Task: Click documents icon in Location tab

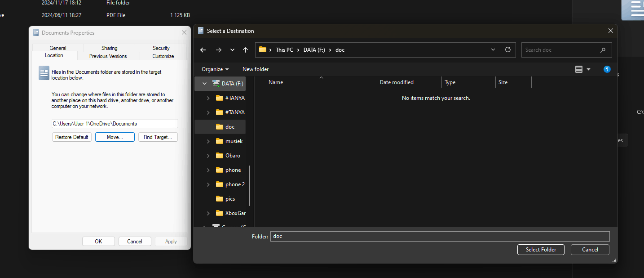Action: point(44,73)
